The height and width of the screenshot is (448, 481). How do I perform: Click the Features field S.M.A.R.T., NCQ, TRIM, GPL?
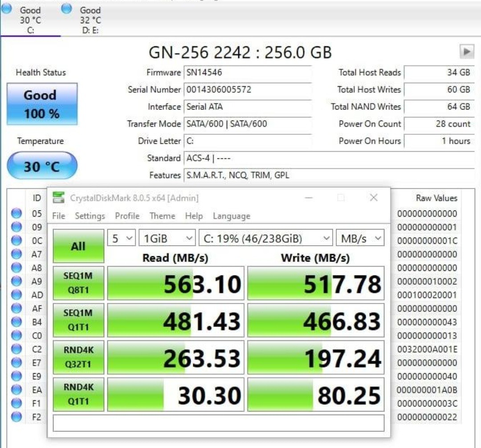click(329, 175)
